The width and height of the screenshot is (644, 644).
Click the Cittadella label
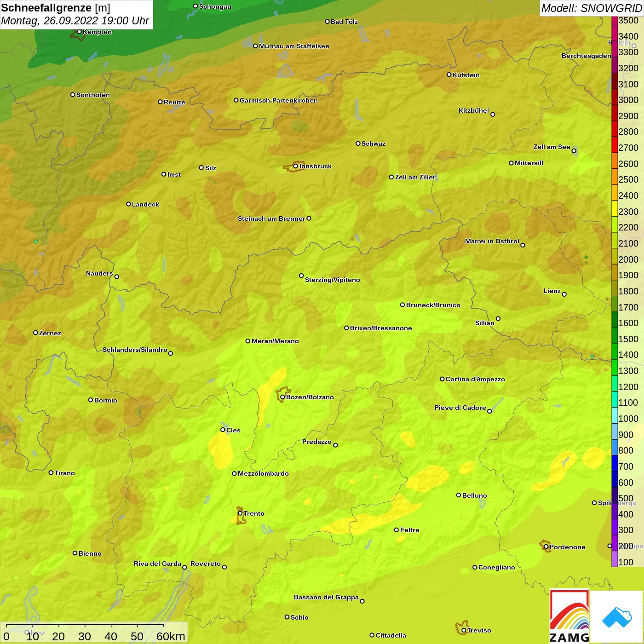pyautogui.click(x=391, y=635)
